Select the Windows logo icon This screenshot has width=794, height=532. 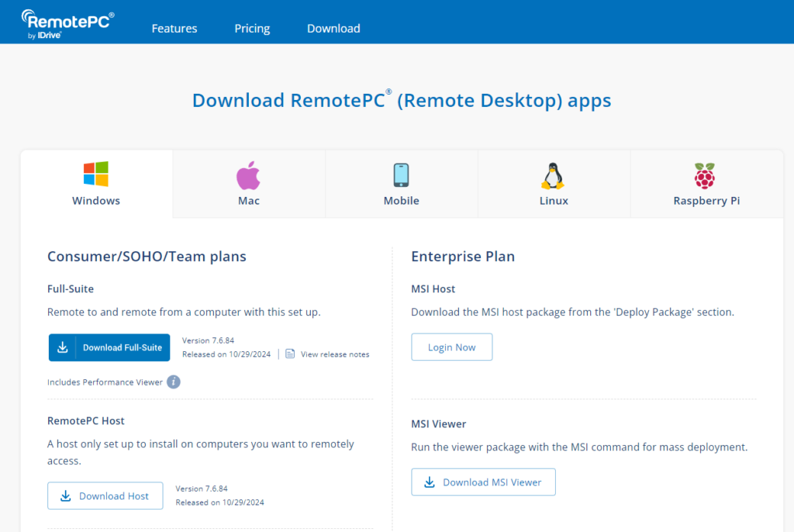pos(96,174)
